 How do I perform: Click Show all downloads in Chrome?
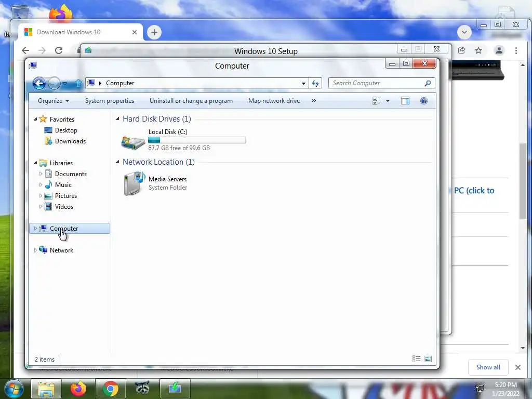[x=488, y=367]
